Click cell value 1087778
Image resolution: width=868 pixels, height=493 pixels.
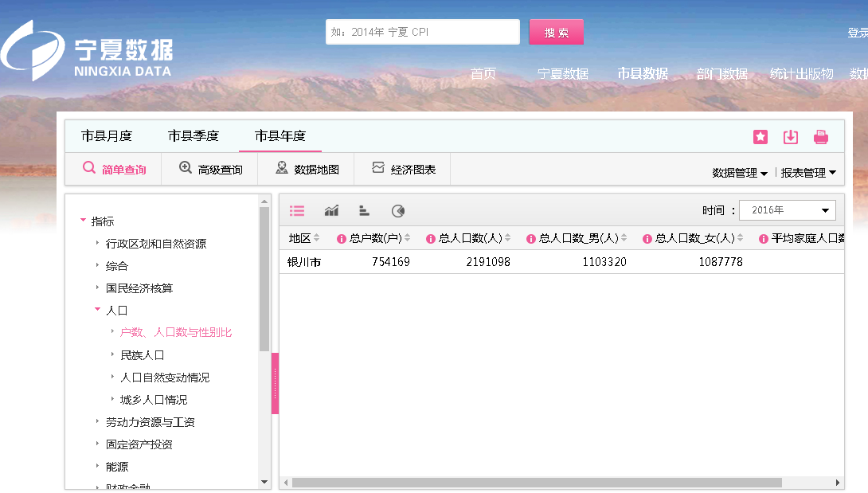(x=721, y=262)
